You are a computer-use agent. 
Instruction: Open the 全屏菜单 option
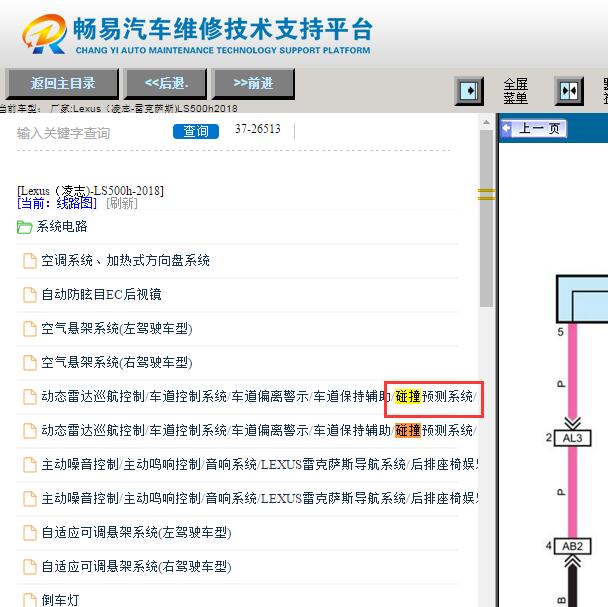tap(516, 91)
